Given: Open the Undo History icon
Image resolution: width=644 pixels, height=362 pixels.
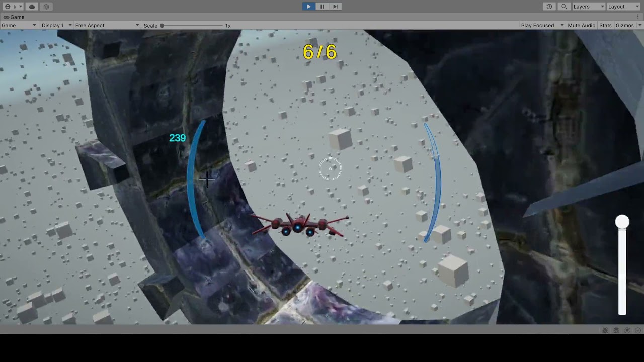Looking at the screenshot, I should (549, 7).
